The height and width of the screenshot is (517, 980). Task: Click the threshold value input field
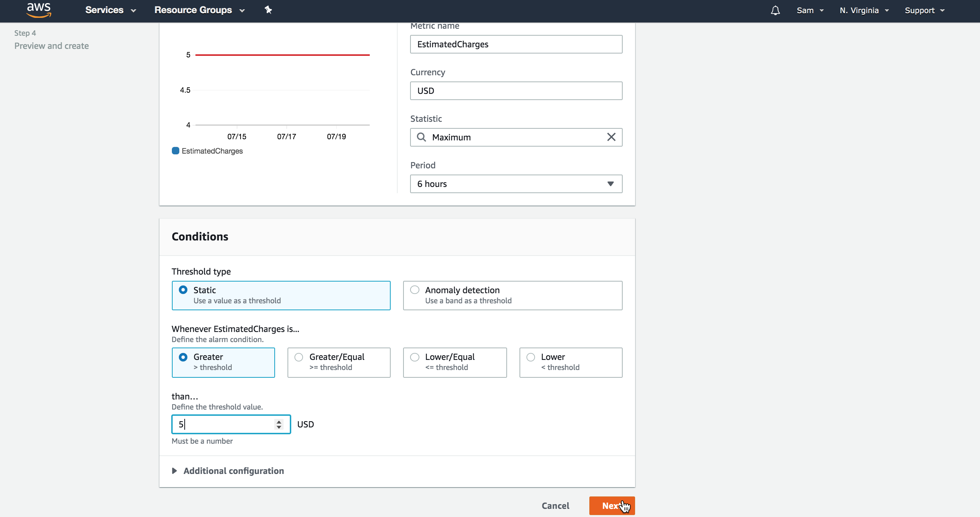[x=231, y=424]
